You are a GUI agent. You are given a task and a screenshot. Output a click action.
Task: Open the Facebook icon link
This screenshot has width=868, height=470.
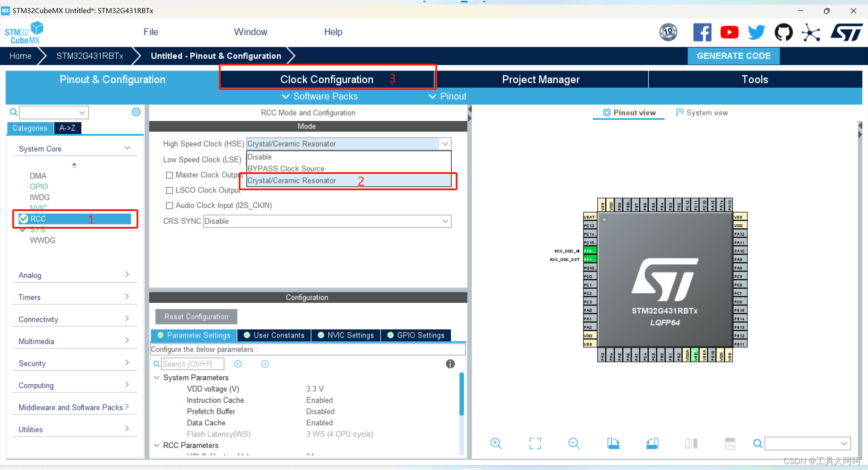tap(702, 33)
